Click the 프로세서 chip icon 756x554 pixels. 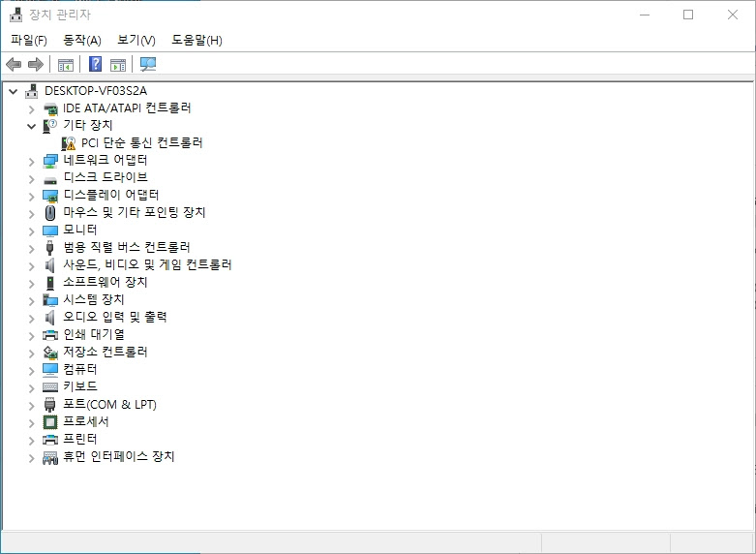point(50,422)
